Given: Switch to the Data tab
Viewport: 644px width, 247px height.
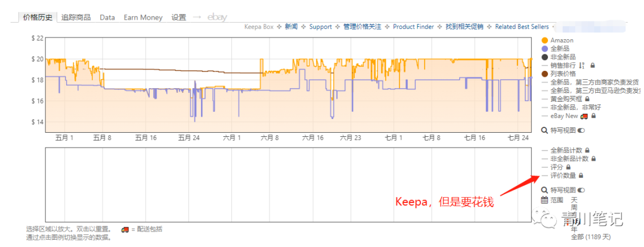Looking at the screenshot, I should [x=107, y=18].
